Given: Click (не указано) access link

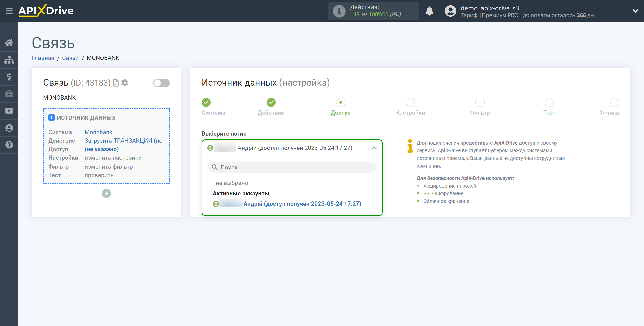Looking at the screenshot, I should 102,149.
